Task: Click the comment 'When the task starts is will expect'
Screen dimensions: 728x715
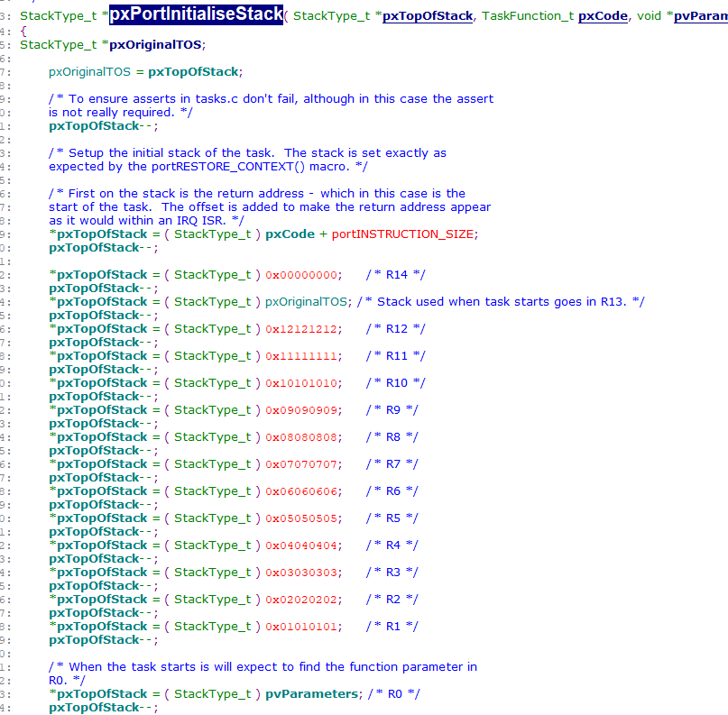Action: [x=263, y=667]
